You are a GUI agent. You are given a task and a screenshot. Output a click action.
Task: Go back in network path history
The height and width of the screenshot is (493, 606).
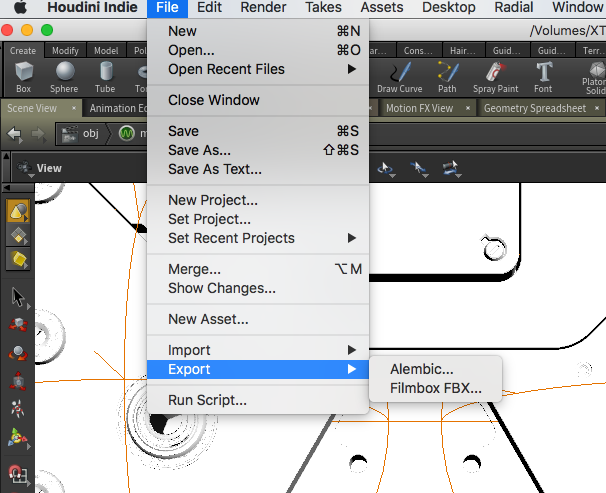15,134
